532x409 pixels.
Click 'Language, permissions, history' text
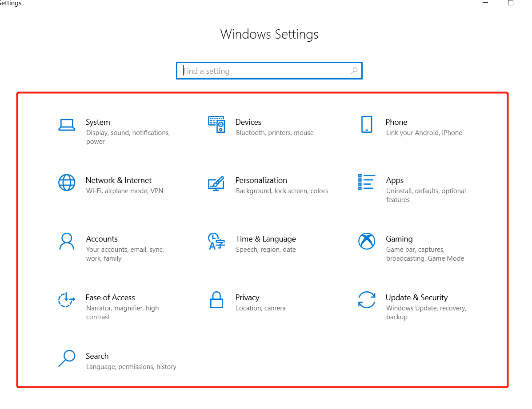131,367
